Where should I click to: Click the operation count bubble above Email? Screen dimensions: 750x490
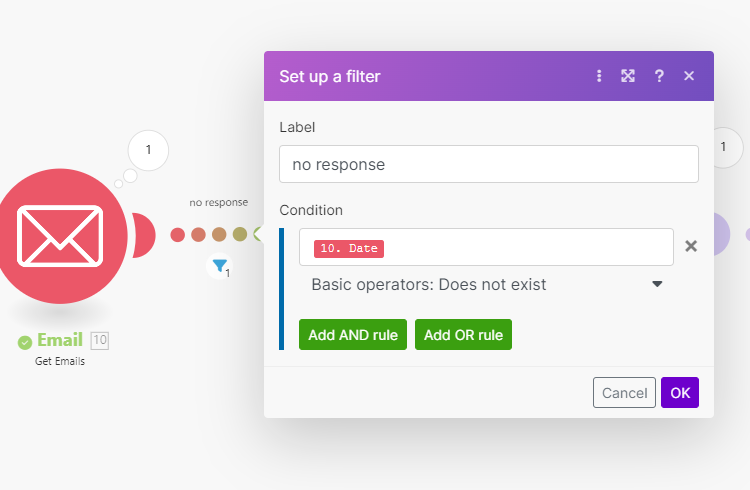pos(149,151)
